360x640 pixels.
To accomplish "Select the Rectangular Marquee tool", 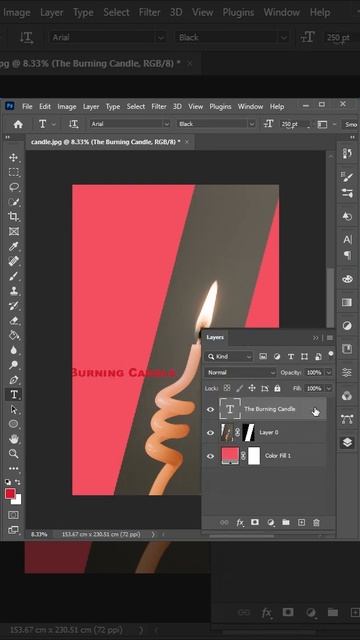I will pos(13,172).
